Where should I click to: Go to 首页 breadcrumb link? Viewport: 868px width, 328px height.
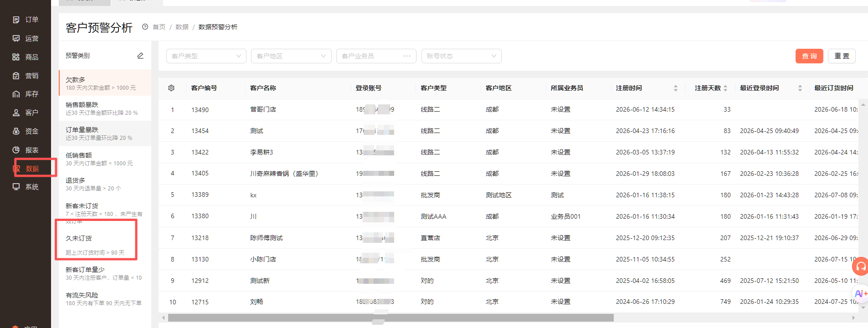pos(159,27)
